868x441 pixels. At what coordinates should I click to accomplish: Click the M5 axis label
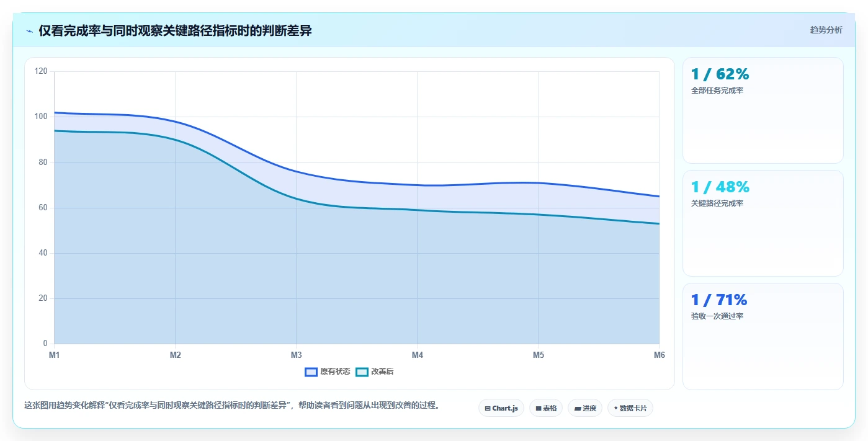(x=538, y=355)
